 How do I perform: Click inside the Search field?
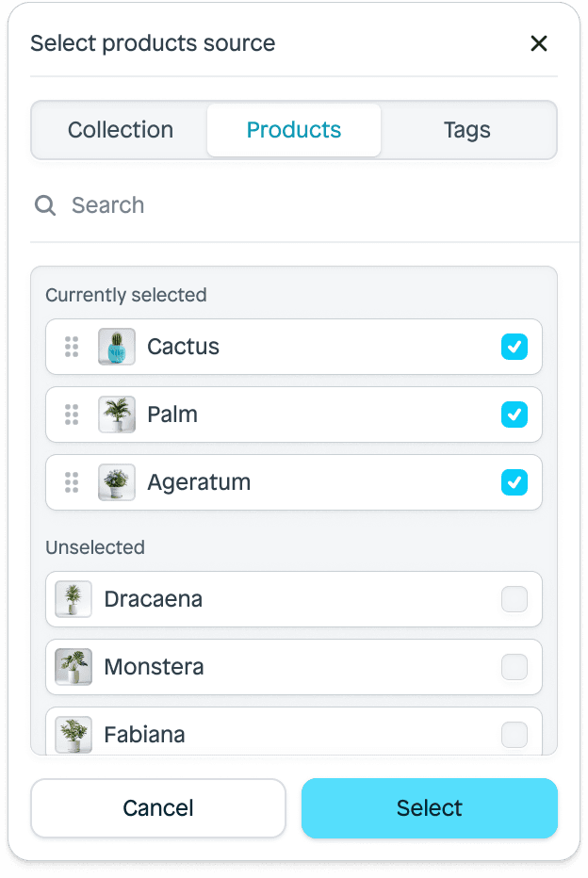188,205
